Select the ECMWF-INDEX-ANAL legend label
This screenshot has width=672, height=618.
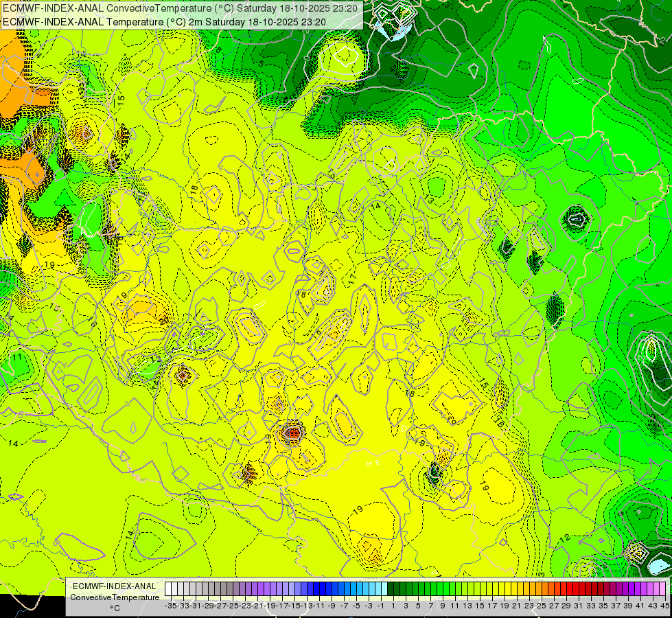coord(115,586)
